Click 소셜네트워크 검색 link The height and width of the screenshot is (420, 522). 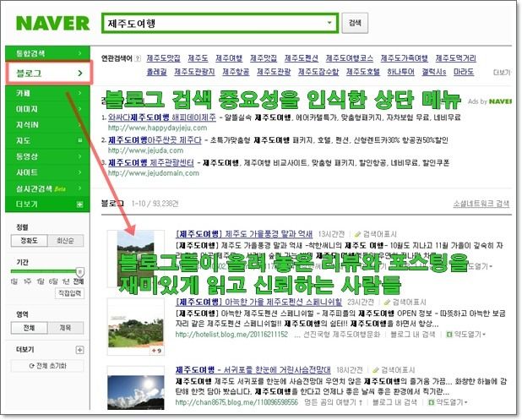click(481, 204)
